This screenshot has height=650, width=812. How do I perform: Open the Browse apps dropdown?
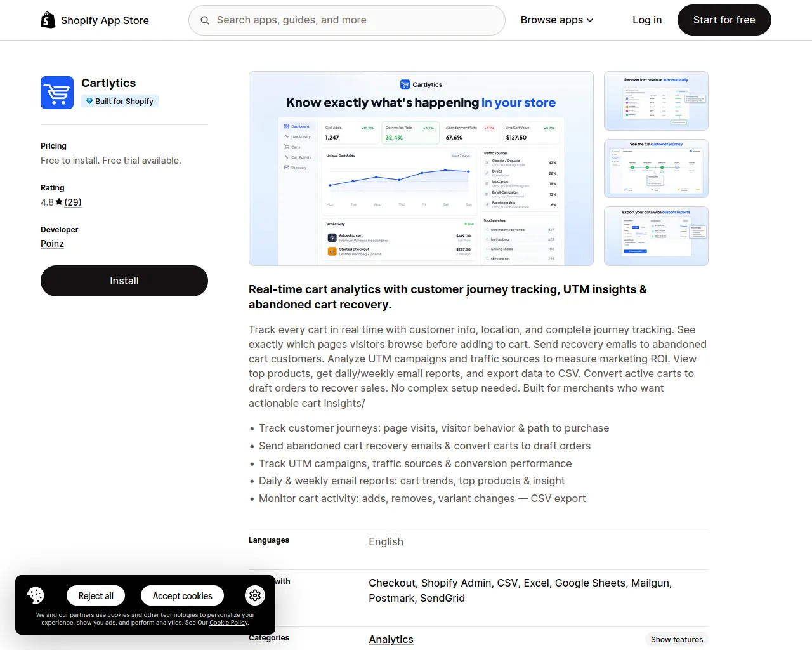click(556, 20)
